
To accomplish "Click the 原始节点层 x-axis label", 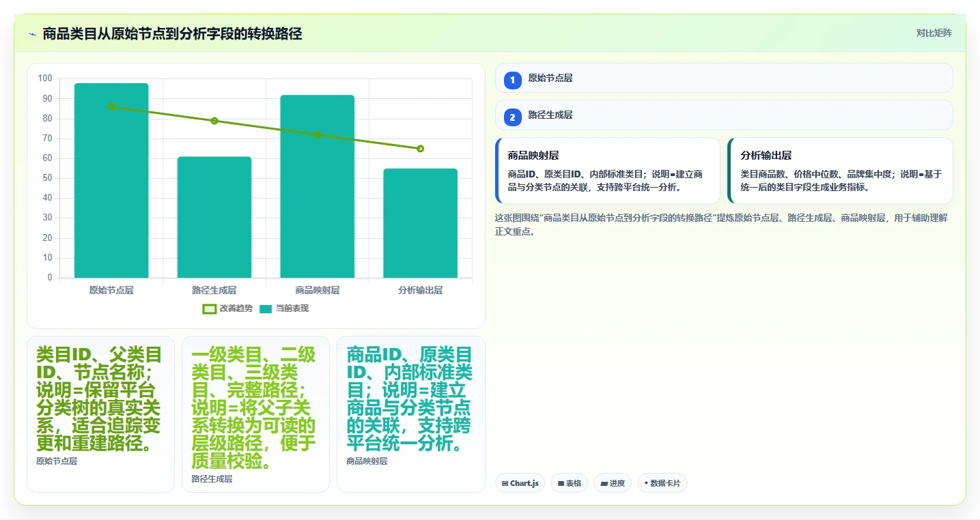I will (111, 290).
